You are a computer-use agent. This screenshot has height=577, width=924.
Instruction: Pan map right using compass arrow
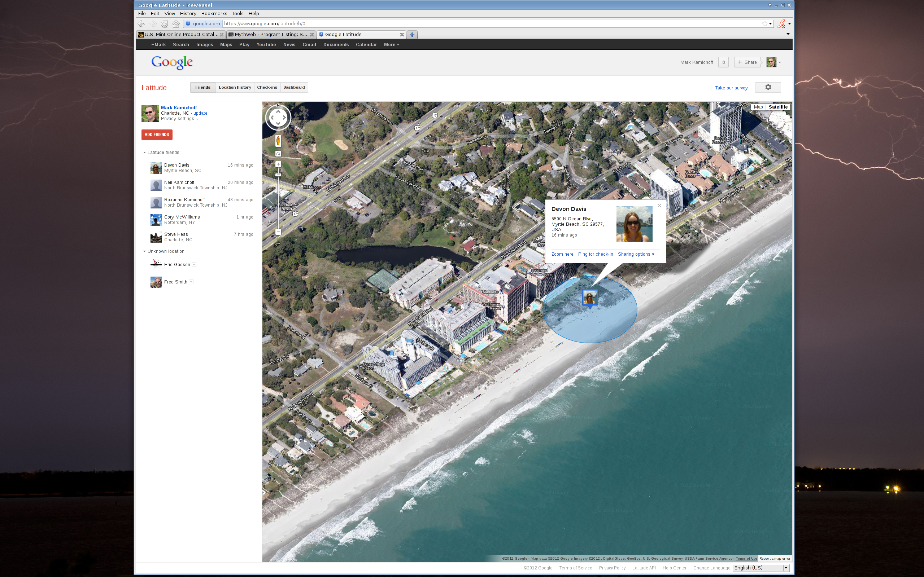coord(284,118)
